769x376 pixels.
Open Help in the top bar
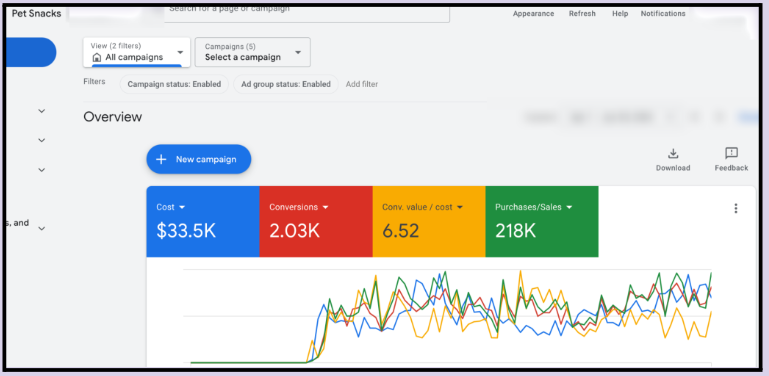(x=620, y=14)
